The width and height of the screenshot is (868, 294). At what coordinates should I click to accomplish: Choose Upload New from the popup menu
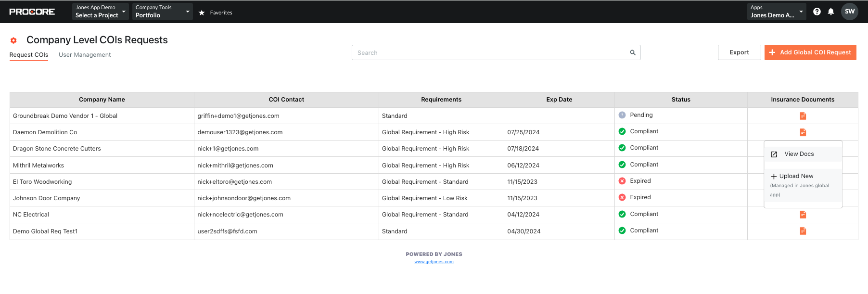tap(803, 185)
